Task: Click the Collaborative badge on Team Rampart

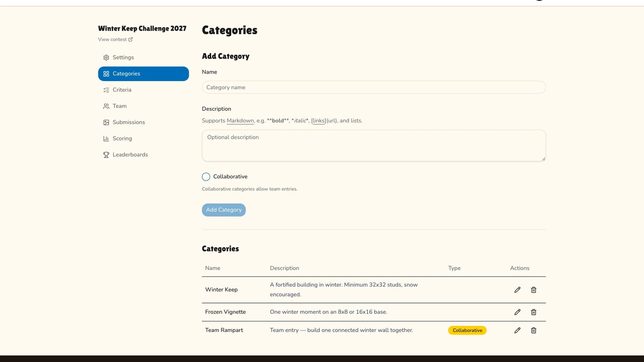Action: click(x=467, y=330)
